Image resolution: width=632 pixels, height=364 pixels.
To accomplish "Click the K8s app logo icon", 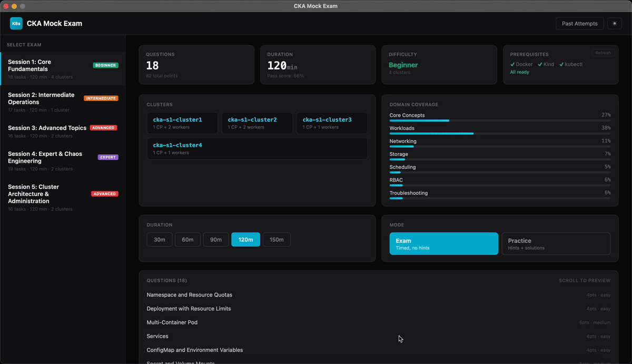I will 16,23.
